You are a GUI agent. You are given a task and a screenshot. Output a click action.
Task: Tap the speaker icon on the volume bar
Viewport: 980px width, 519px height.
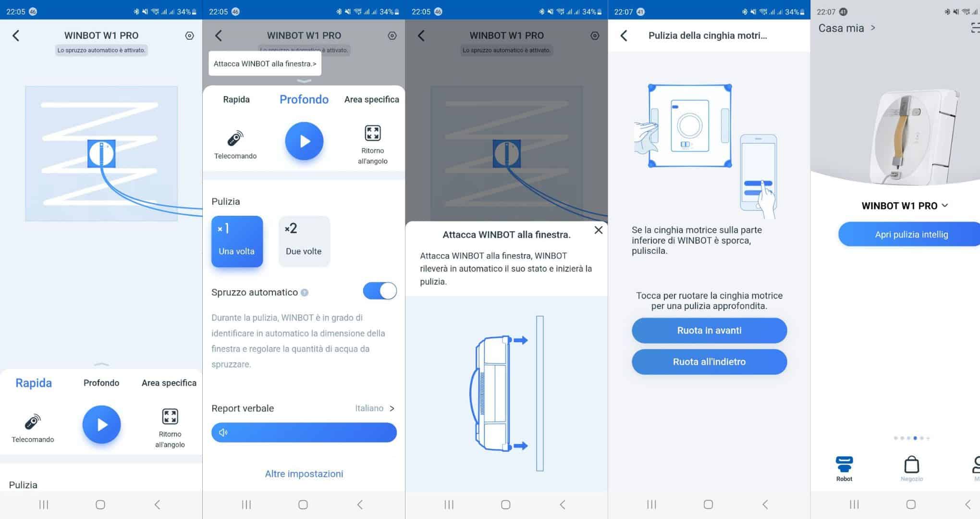223,432
